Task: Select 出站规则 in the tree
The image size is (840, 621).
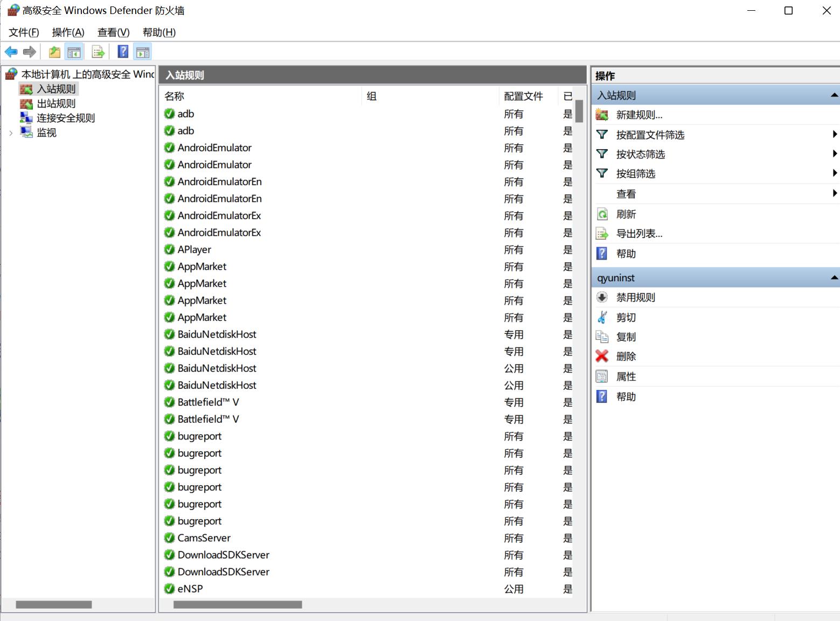Action: click(56, 103)
